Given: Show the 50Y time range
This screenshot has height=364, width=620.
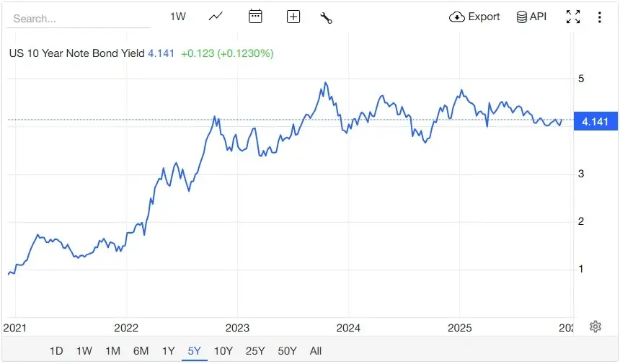Looking at the screenshot, I should 287,351.
